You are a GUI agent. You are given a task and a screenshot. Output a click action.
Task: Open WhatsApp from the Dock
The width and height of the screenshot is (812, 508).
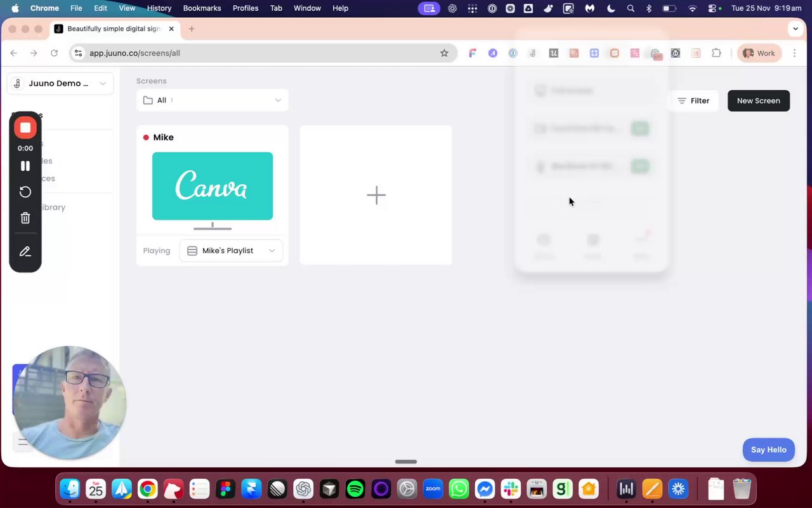tap(459, 489)
